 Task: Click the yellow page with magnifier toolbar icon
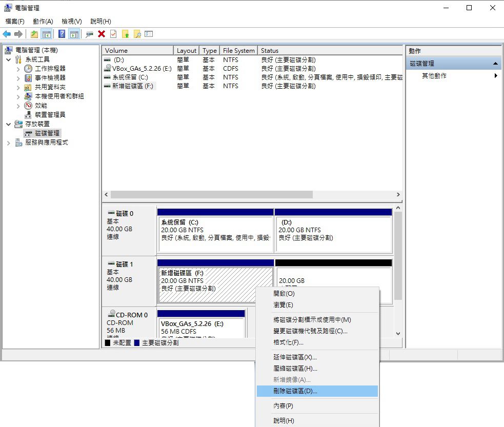[137, 34]
